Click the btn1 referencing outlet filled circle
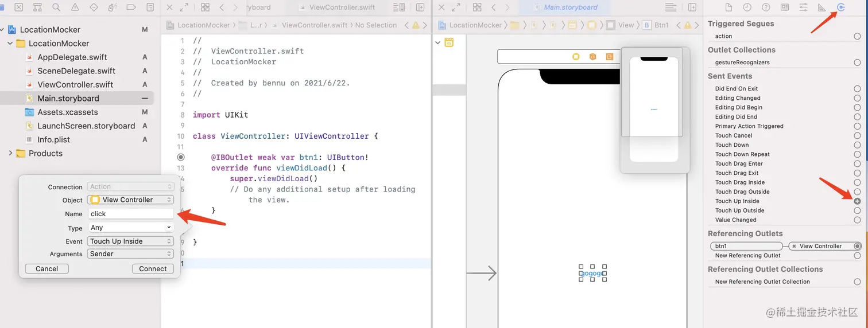This screenshot has height=328, width=868. [x=857, y=246]
